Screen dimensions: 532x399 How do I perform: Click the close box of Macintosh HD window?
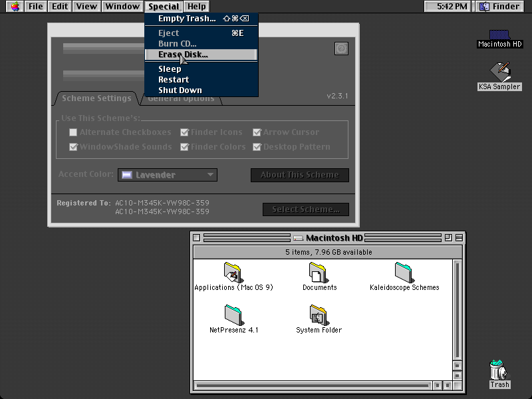click(196, 238)
